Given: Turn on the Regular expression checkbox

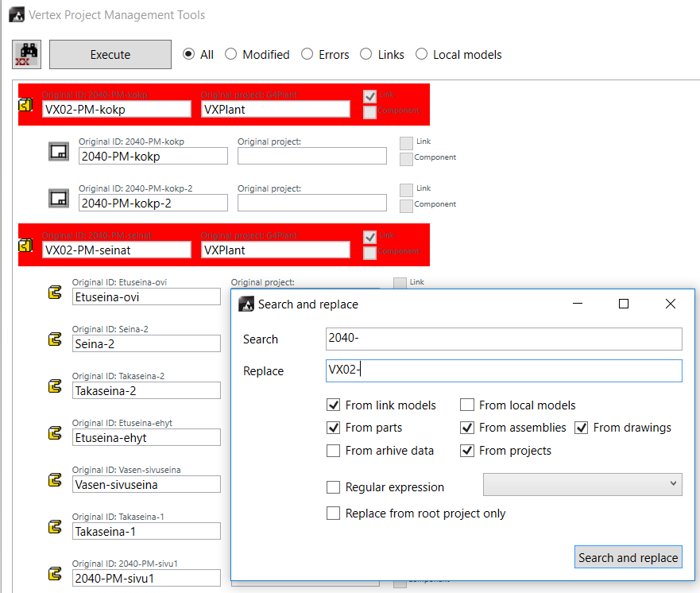Looking at the screenshot, I should (334, 487).
